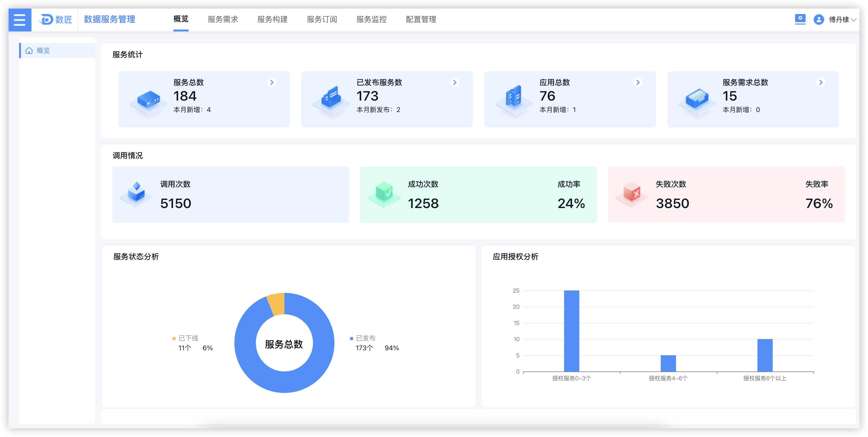
Task: Open 已发布服务数 details arrow
Action: pyautogui.click(x=454, y=82)
